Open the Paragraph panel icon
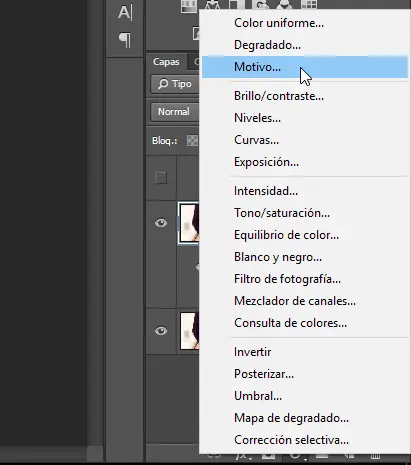411x465 pixels. pos(125,40)
